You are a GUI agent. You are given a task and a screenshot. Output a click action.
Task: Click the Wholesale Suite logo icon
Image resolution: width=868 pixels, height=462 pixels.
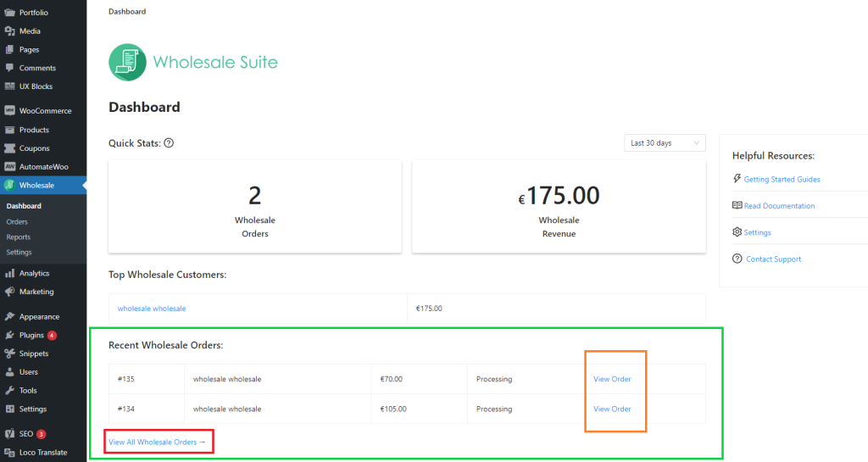click(x=127, y=62)
